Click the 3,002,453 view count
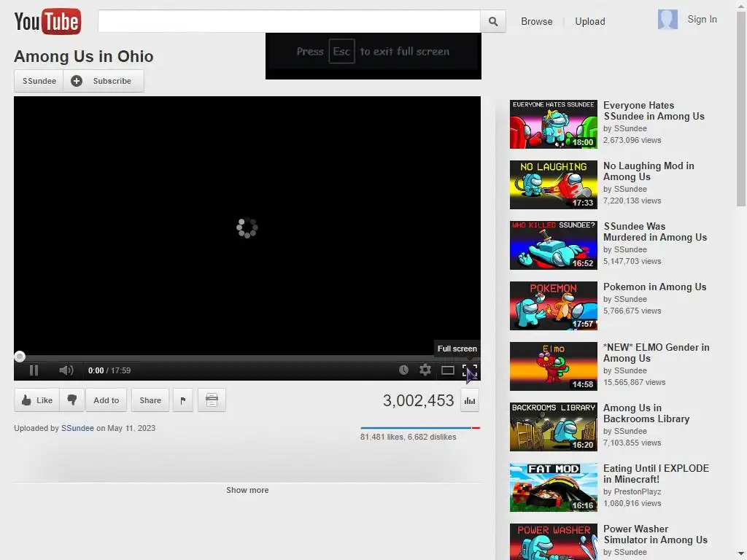747x560 pixels. [418, 400]
